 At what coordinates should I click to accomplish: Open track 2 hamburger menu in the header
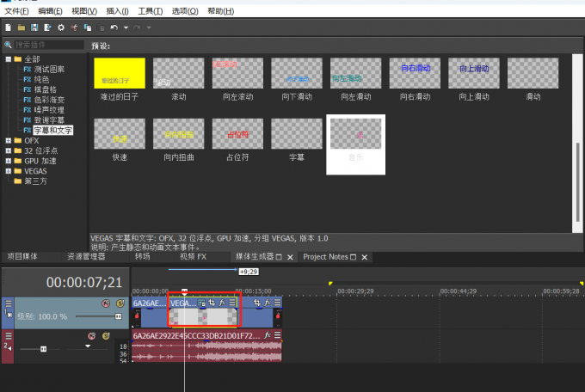click(x=9, y=336)
